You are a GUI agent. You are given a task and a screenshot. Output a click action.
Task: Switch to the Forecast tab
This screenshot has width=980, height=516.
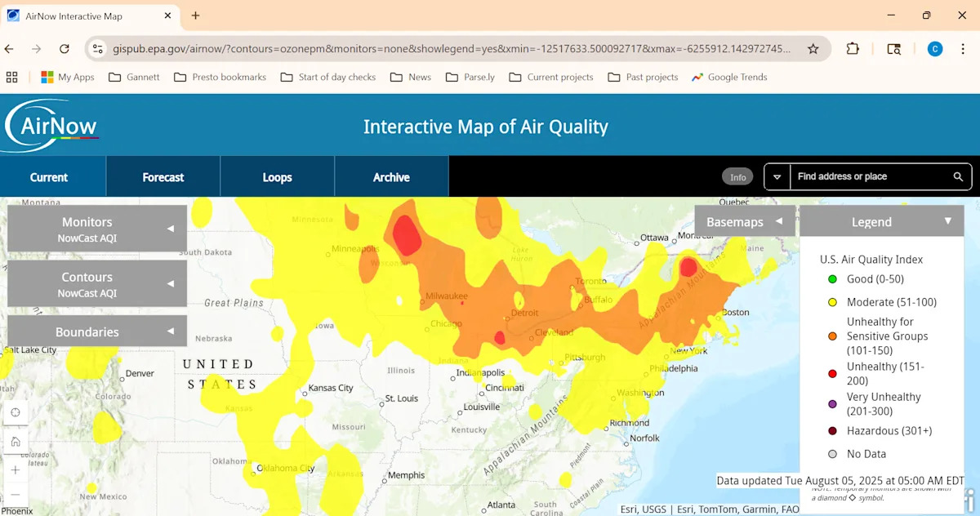click(x=163, y=177)
